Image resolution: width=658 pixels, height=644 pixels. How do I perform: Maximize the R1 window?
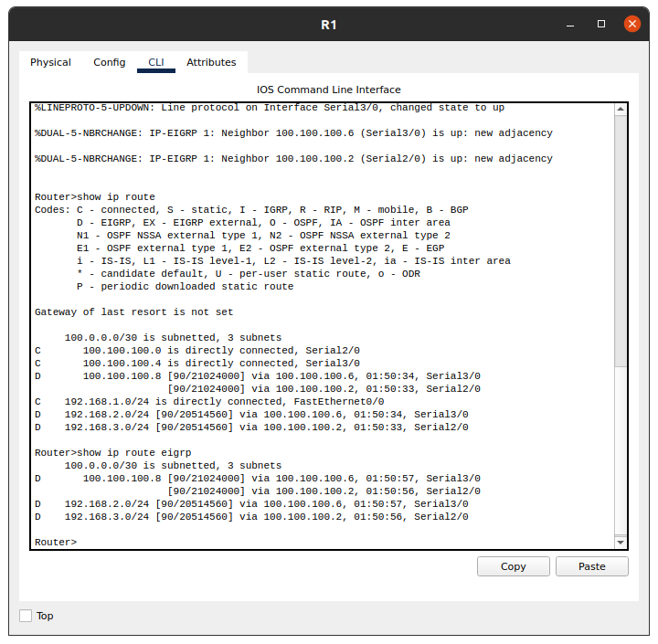pos(601,25)
